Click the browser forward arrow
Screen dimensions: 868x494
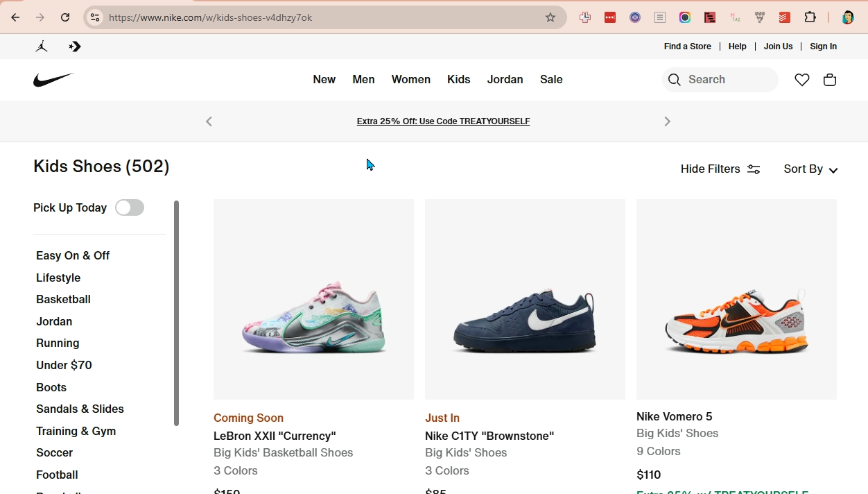(40, 17)
